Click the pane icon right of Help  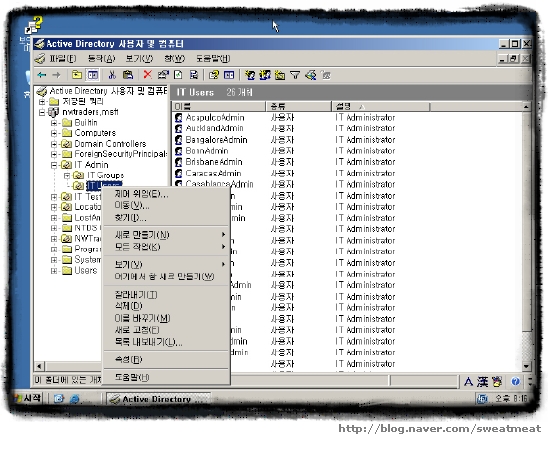(229, 75)
